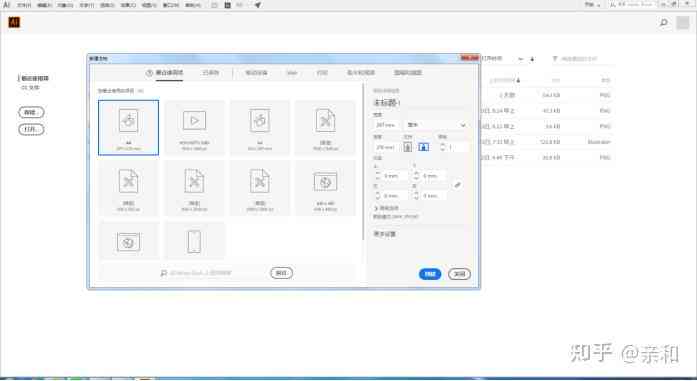Click the 前往 button
Viewport: 697px width, 381px height.
[x=281, y=273]
